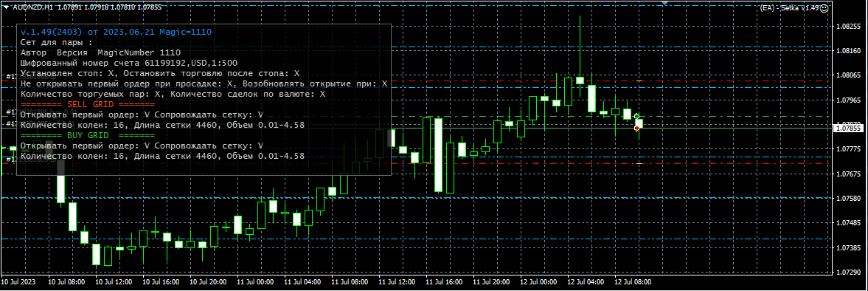Viewport: 868px width, 291px height.
Task: Click the 1.07775 price scale label
Action: pyautogui.click(x=849, y=149)
